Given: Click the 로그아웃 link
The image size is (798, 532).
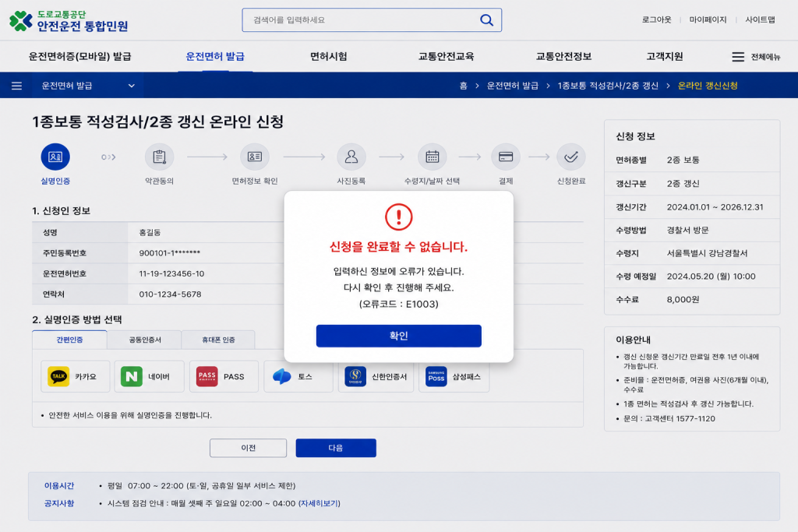Looking at the screenshot, I should (656, 19).
